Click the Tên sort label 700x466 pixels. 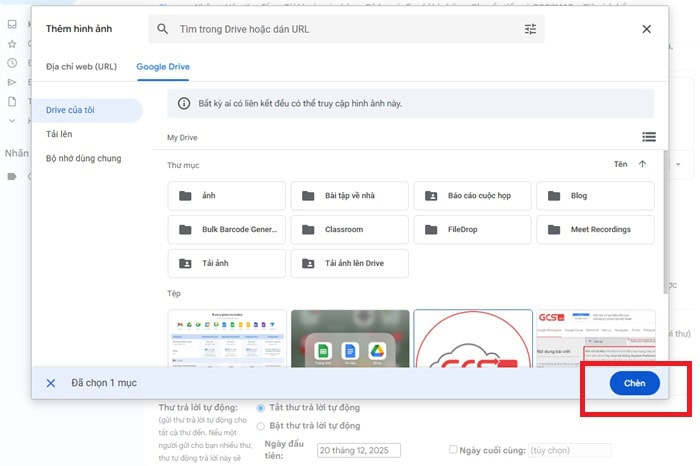pos(621,164)
